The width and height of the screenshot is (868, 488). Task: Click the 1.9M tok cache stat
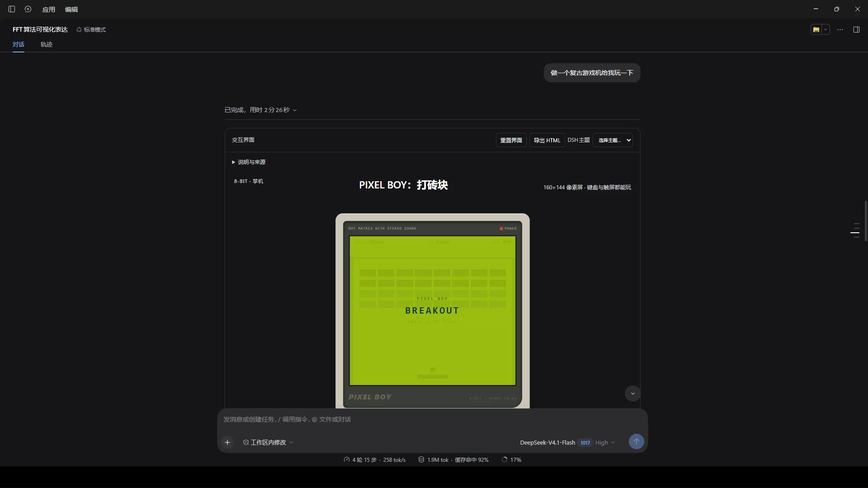[x=453, y=460]
